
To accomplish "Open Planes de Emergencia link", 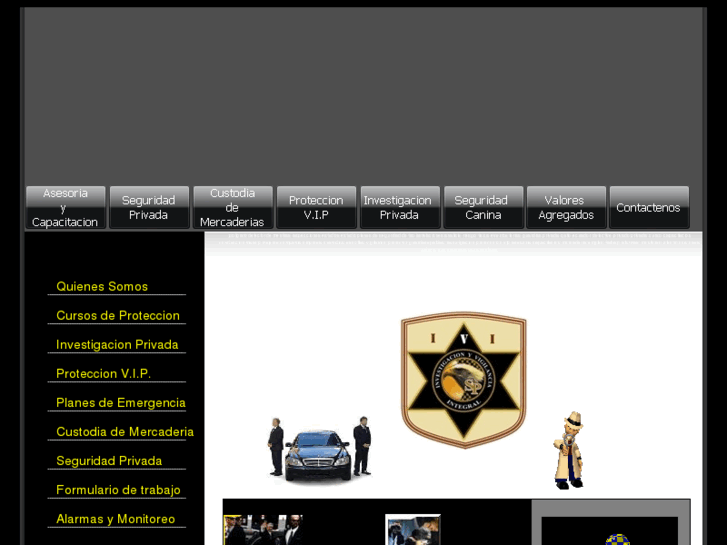I will [121, 403].
